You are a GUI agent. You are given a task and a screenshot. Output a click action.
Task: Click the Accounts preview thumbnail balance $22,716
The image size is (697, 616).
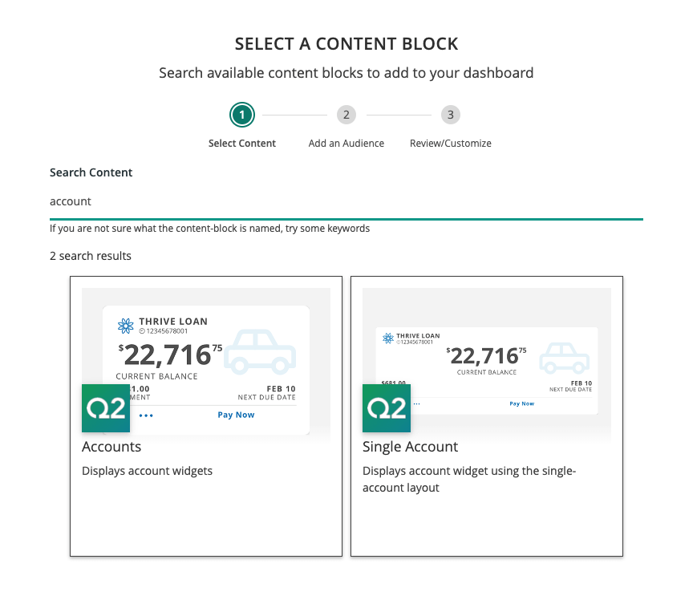tap(170, 355)
